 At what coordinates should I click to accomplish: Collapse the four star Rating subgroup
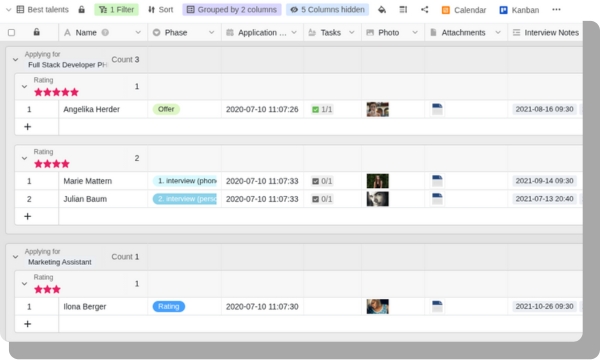point(24,158)
